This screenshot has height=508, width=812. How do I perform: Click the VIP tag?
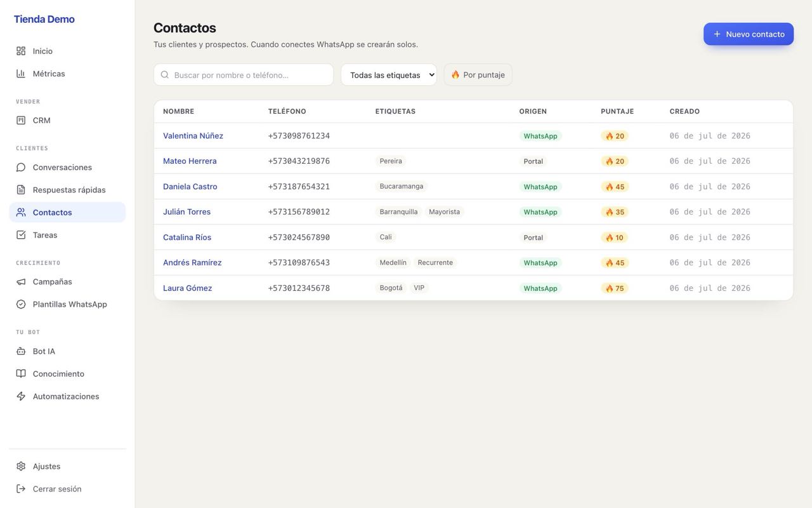pyautogui.click(x=419, y=288)
